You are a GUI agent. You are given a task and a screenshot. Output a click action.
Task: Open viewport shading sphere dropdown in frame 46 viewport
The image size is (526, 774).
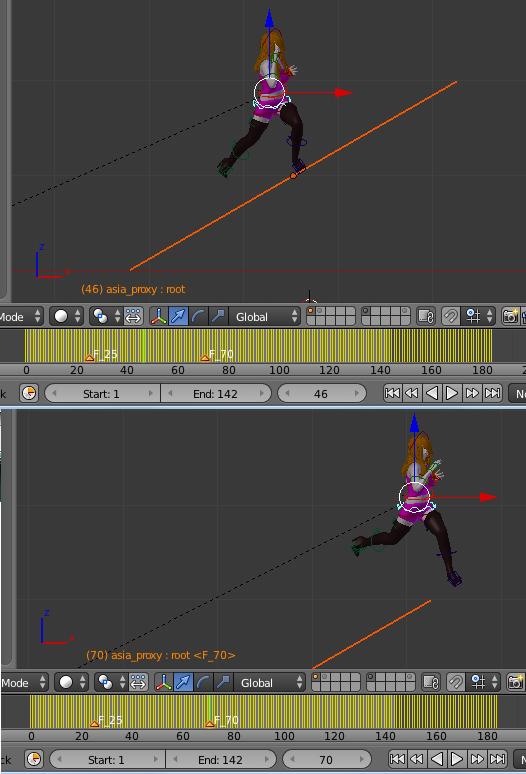click(66, 316)
